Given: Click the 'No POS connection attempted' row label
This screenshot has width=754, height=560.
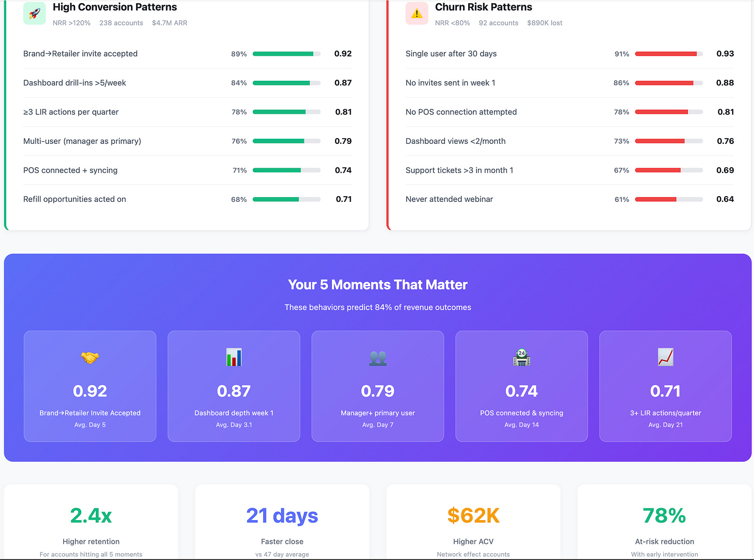Looking at the screenshot, I should click(x=461, y=112).
